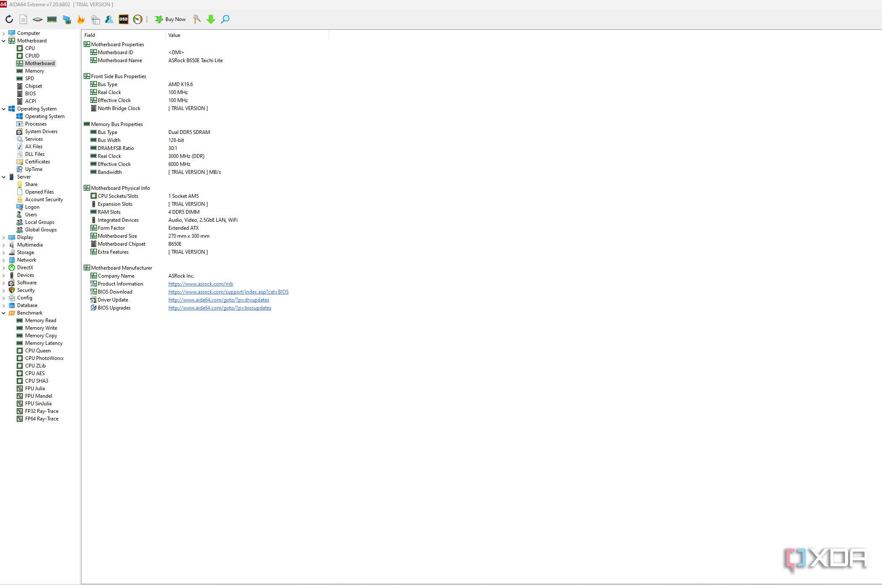Expand the Computer tree node

4,33
